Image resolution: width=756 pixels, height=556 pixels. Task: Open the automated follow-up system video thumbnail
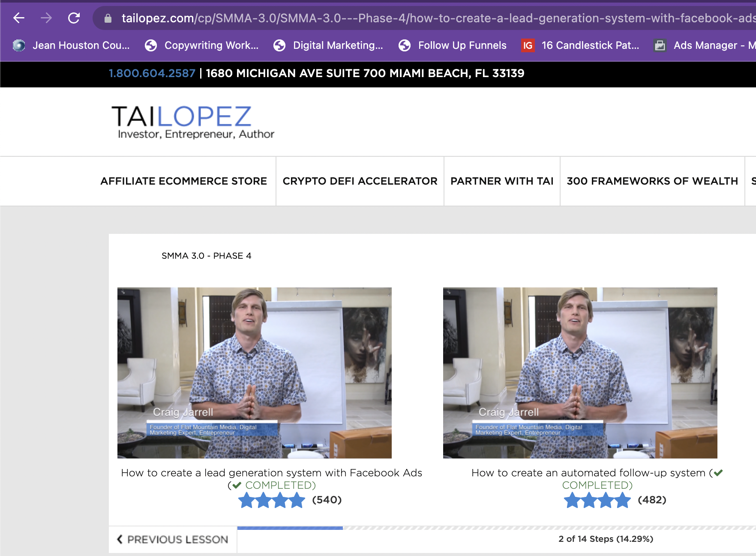point(580,373)
